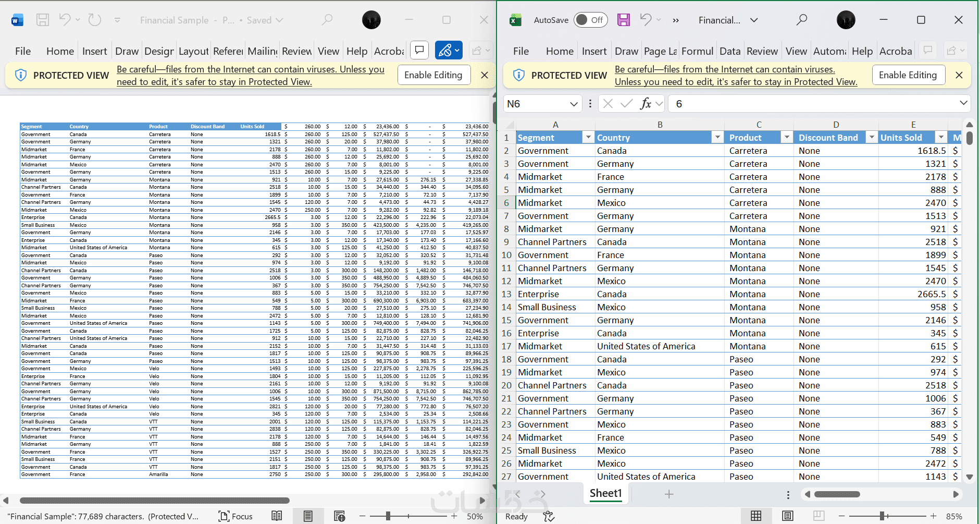Screen dimensions: 980x524
Task: Click the Excel Undo icon
Action: tap(646, 20)
